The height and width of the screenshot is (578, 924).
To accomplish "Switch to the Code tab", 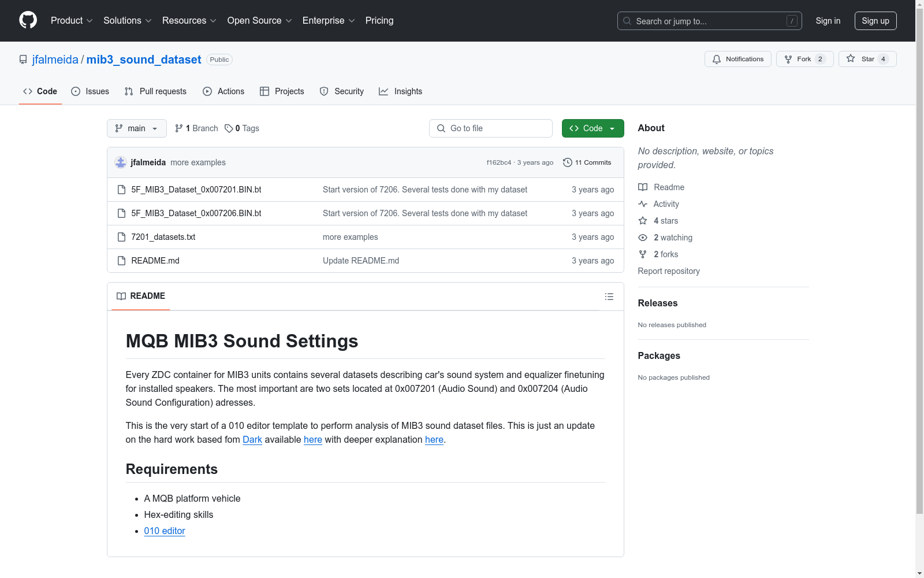I will pyautogui.click(x=40, y=91).
